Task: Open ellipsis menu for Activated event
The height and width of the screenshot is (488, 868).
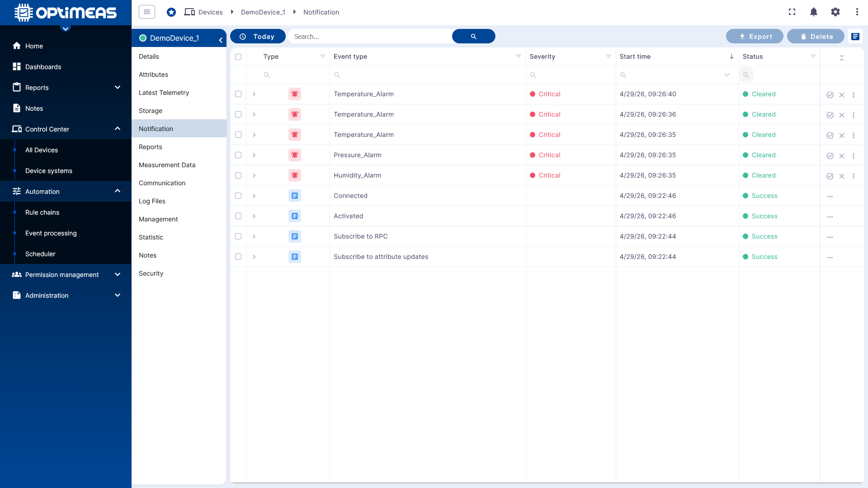Action: (x=830, y=217)
